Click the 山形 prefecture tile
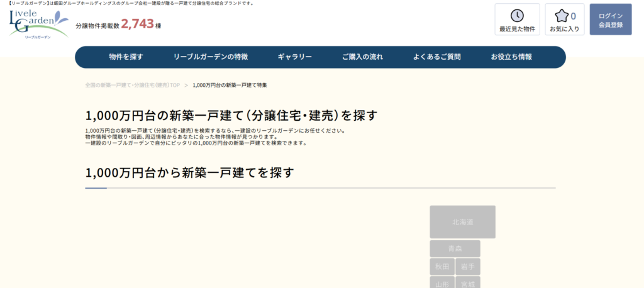Screen dimensions: 644x288 (x=442, y=283)
